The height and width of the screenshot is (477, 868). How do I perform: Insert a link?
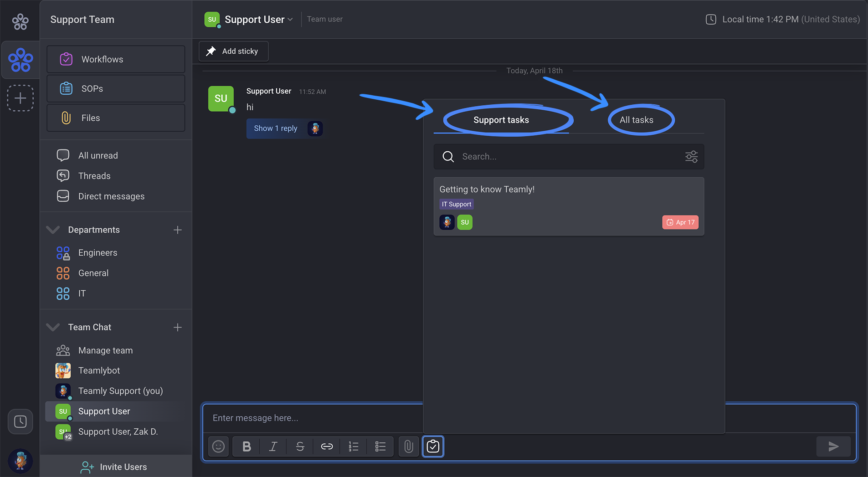(327, 446)
